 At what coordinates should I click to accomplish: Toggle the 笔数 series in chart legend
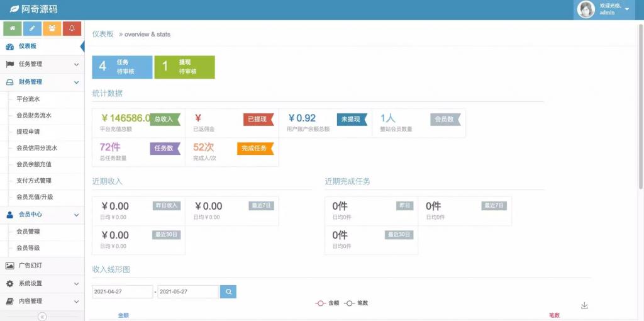tap(356, 303)
